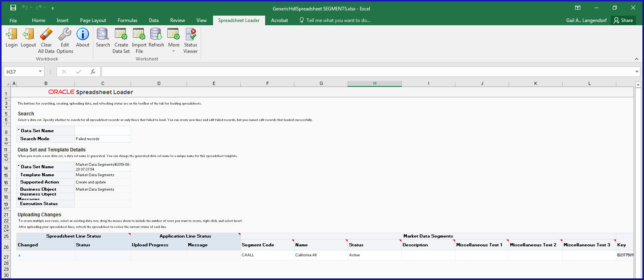Click the Select All corner triangle

click(x=8, y=84)
